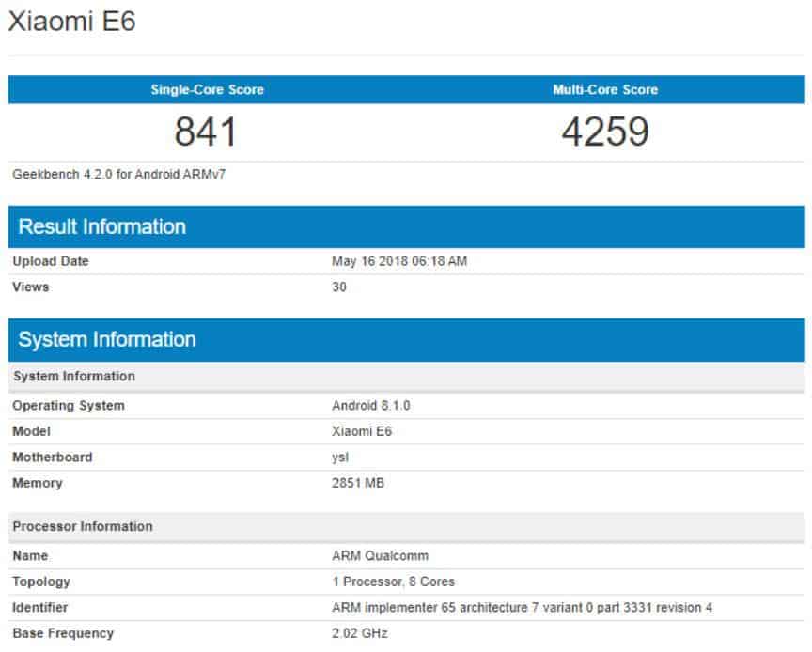Select the 'Motherboard' label

(53, 458)
